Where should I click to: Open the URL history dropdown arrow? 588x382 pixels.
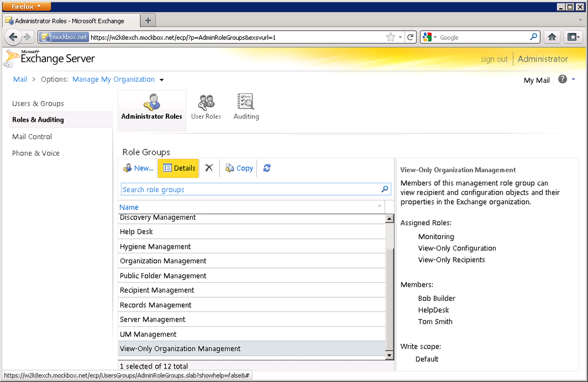pyautogui.click(x=400, y=37)
